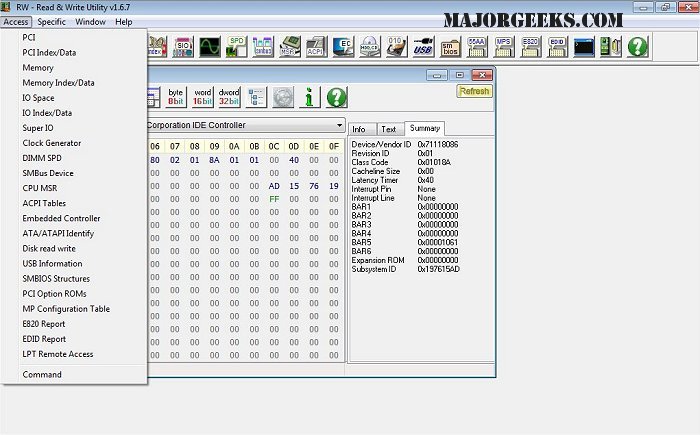The height and width of the screenshot is (435, 700).
Task: Switch view to byte 8bit
Action: (175, 96)
